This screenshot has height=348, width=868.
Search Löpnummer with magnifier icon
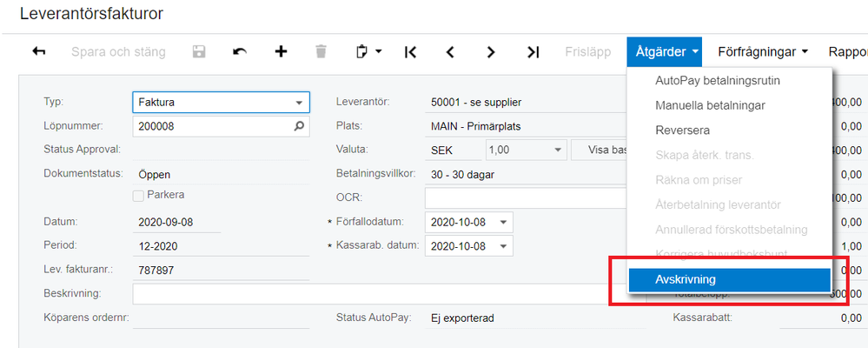[x=300, y=125]
